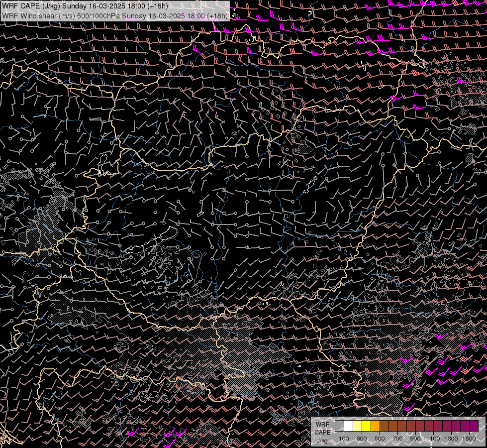This screenshot has width=487, height=448.
Task: Click the orange CAPE legend swatch
Action: pos(375,426)
